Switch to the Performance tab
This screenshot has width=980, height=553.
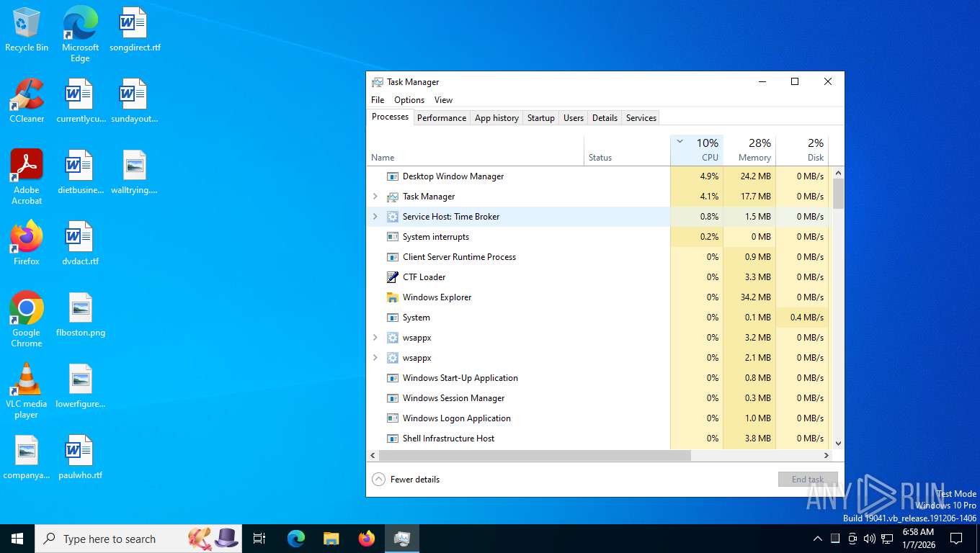[x=442, y=118]
